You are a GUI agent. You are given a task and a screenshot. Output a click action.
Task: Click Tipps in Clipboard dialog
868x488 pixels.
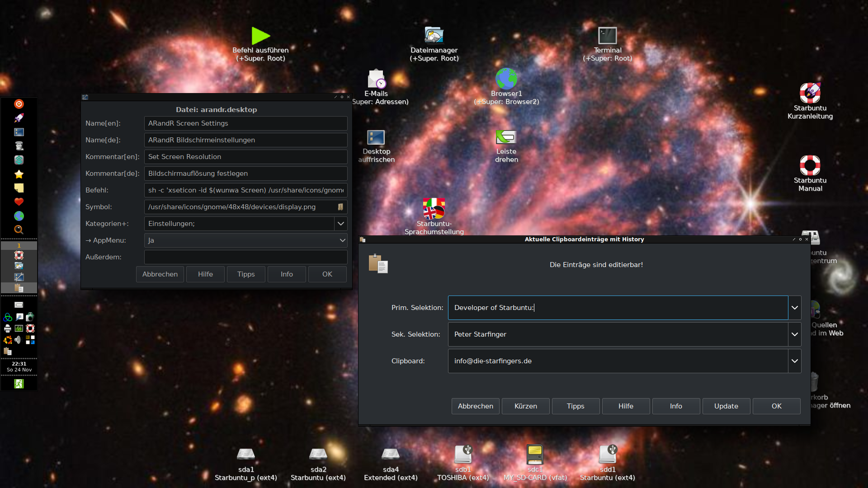coord(576,406)
